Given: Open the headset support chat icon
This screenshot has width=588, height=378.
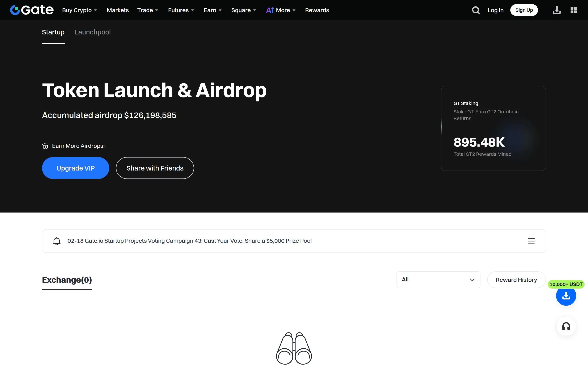Looking at the screenshot, I should pos(566,326).
